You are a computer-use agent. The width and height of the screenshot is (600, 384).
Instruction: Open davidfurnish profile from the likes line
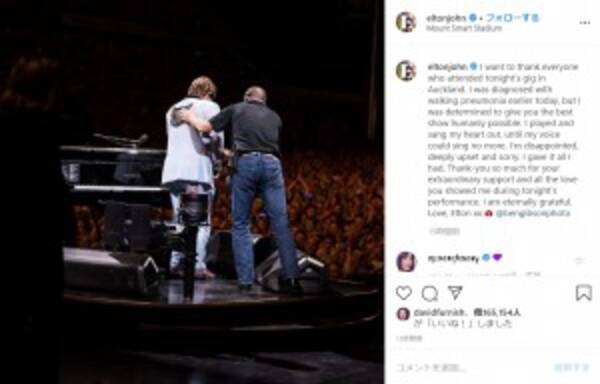[439, 312]
